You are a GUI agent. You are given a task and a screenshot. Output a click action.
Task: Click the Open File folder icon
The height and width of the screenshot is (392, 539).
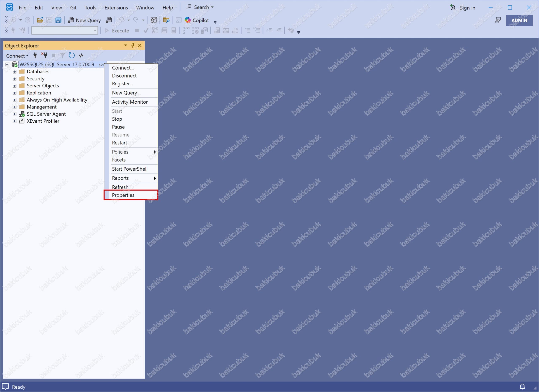40,20
